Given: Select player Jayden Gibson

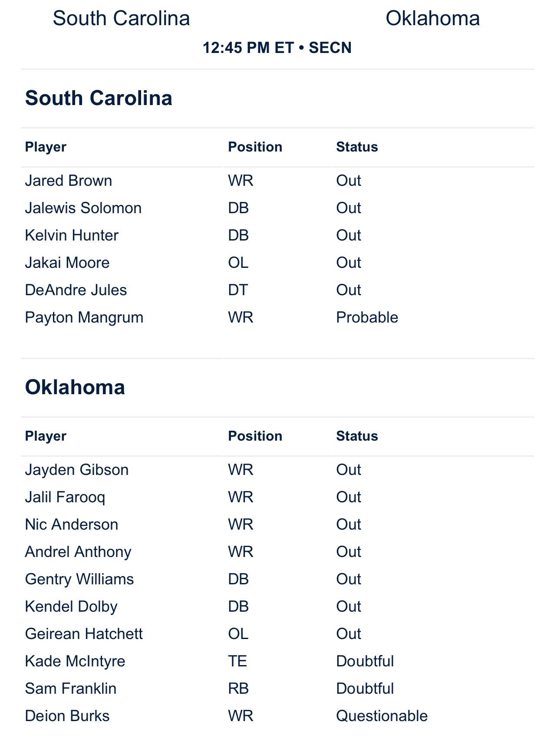Looking at the screenshot, I should pyautogui.click(x=77, y=470).
